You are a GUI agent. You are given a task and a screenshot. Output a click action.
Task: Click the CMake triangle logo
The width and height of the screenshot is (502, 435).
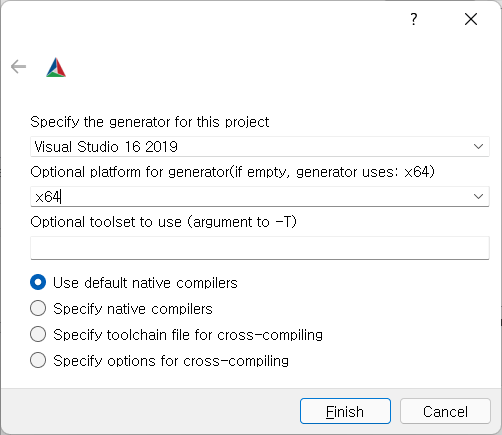[x=56, y=67]
